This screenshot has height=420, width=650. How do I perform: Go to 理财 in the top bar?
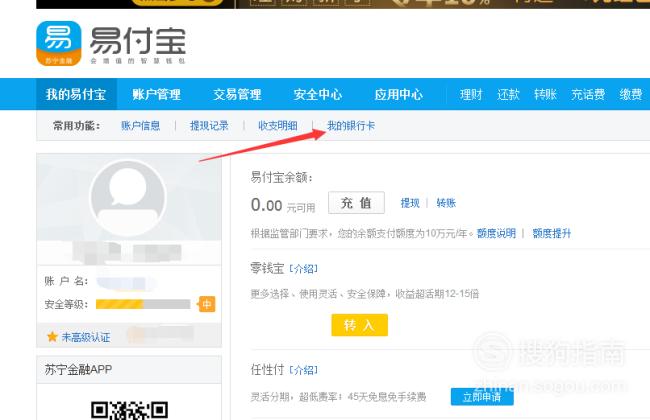(x=471, y=95)
